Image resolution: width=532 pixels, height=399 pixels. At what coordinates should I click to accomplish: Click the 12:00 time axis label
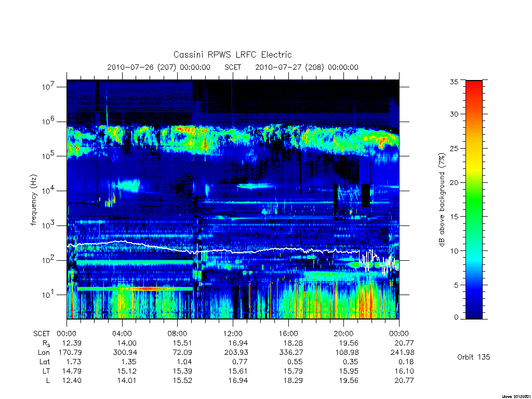pos(233,334)
